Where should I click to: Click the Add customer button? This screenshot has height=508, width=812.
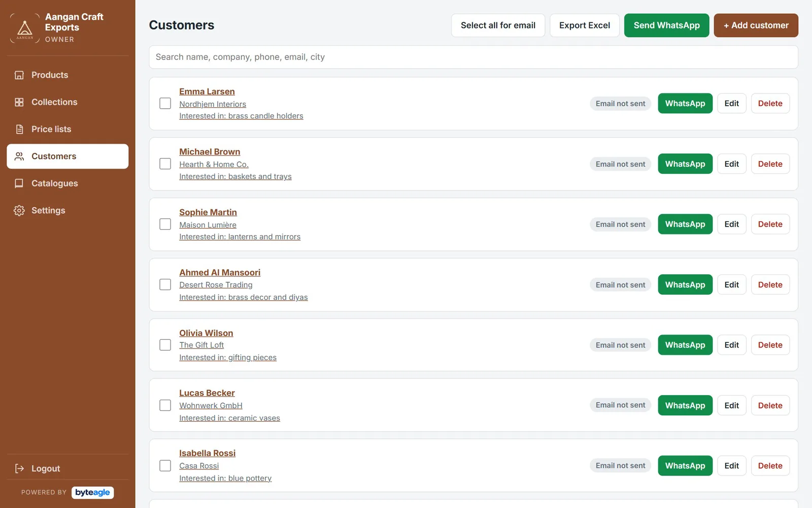[756, 25]
